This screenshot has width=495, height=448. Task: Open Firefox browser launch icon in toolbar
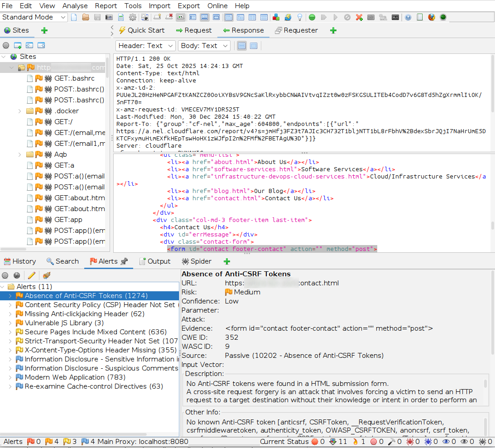pos(432,18)
